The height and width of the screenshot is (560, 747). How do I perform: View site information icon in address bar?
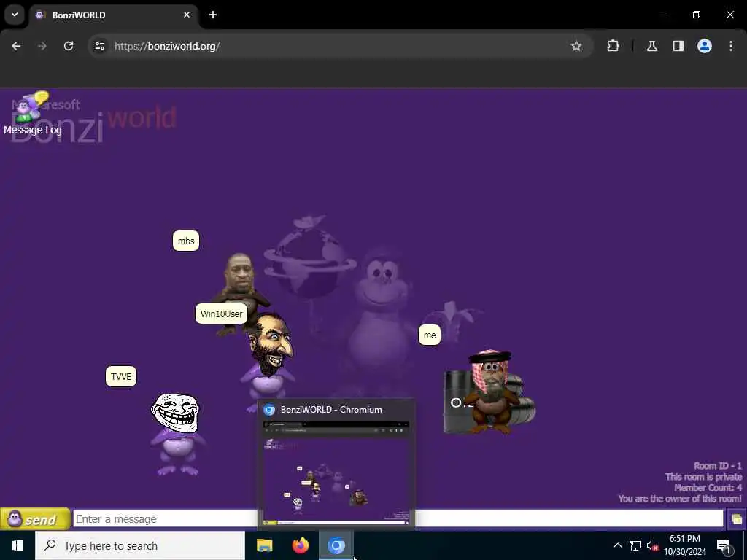click(x=99, y=46)
